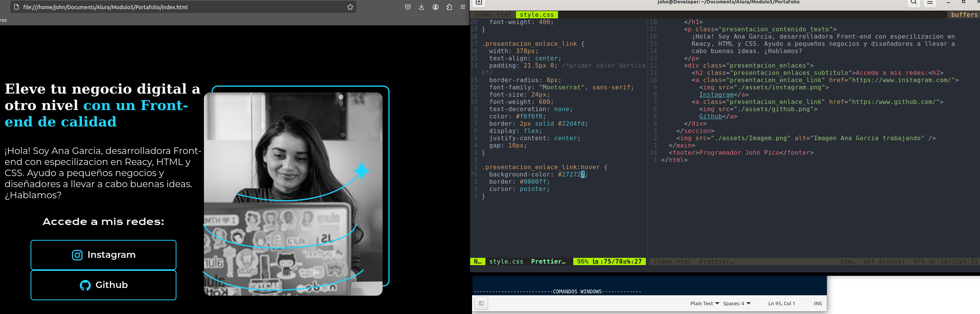The width and height of the screenshot is (980, 314).
Task: Click the COMANDOS WINDOWS line in text editor
Action: [557, 291]
